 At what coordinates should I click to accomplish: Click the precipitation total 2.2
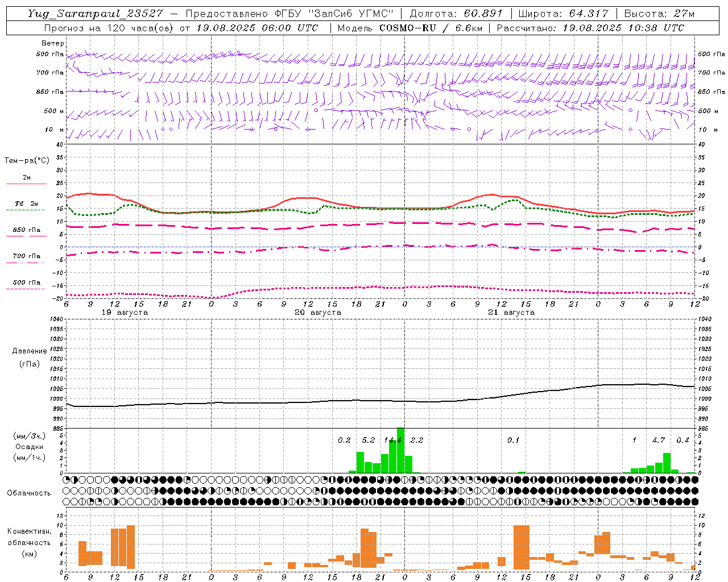click(x=417, y=440)
